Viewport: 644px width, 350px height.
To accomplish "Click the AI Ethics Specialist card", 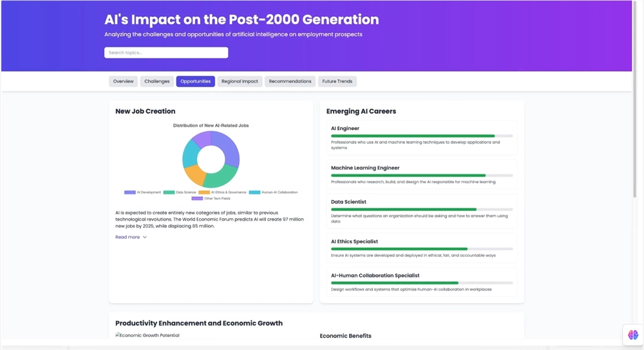I will tap(422, 248).
